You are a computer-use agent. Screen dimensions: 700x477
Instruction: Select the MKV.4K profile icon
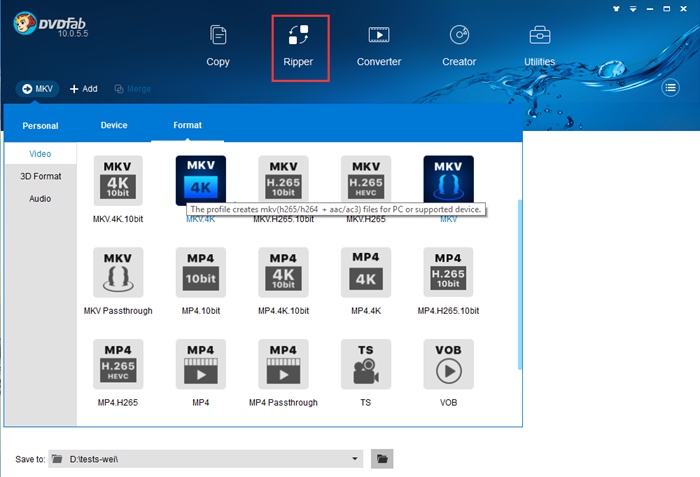200,180
